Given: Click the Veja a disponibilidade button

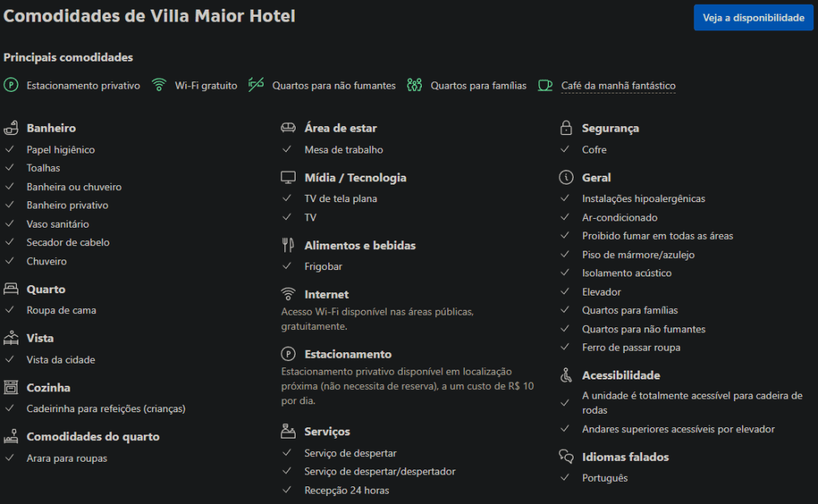Looking at the screenshot, I should (752, 18).
